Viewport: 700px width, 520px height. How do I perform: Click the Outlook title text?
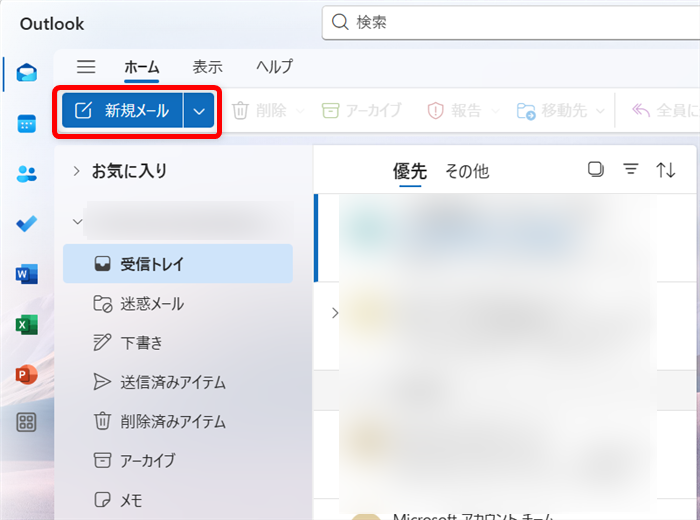point(52,24)
